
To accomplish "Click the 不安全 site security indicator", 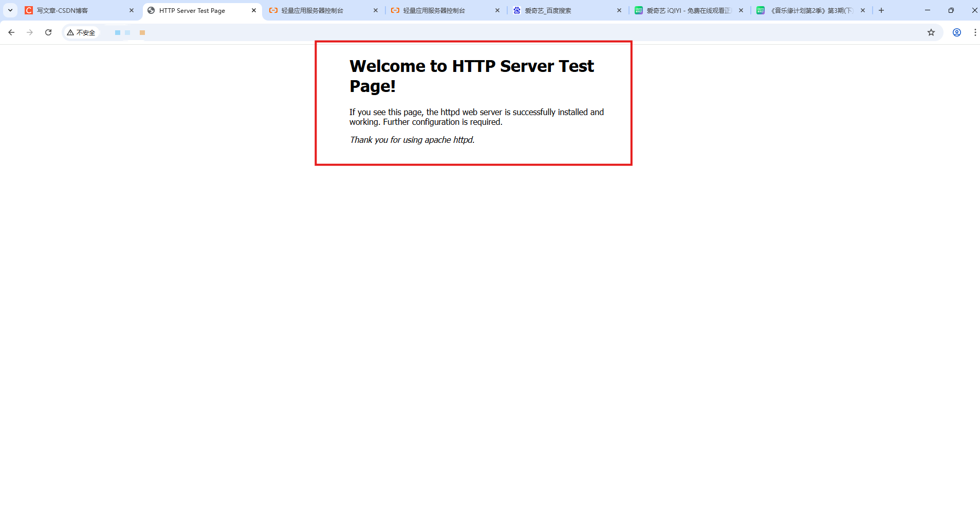I will click(81, 32).
